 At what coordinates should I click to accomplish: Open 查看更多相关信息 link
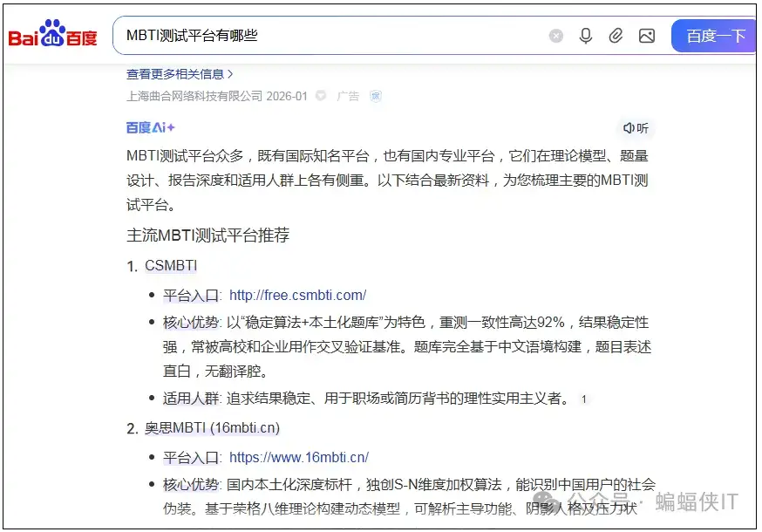pos(175,74)
